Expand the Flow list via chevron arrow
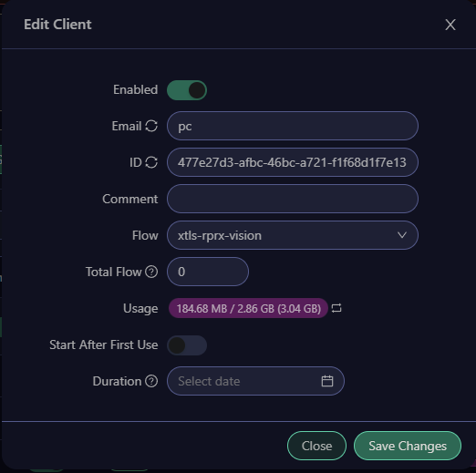 pos(402,235)
